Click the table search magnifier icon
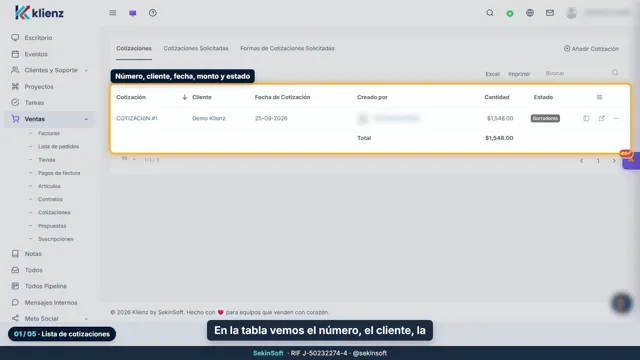The width and height of the screenshot is (640, 360). tap(615, 73)
